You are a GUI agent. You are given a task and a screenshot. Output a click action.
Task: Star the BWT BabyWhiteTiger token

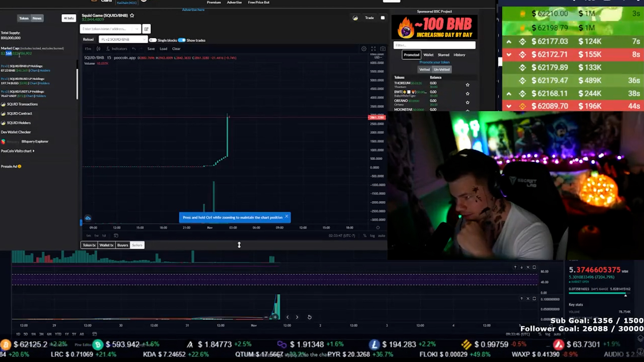pyautogui.click(x=468, y=94)
